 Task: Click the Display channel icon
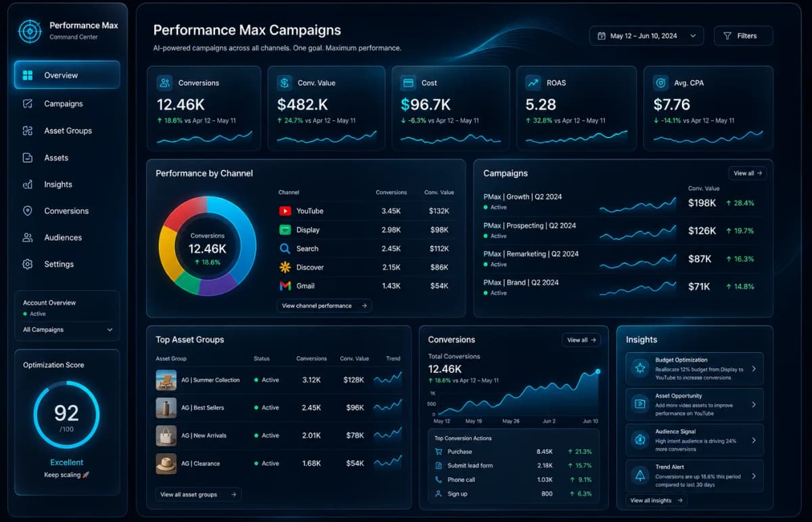pos(285,230)
